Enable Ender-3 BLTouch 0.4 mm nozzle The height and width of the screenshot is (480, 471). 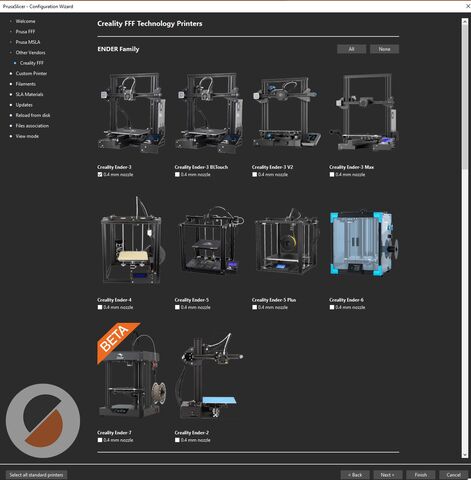(x=177, y=174)
